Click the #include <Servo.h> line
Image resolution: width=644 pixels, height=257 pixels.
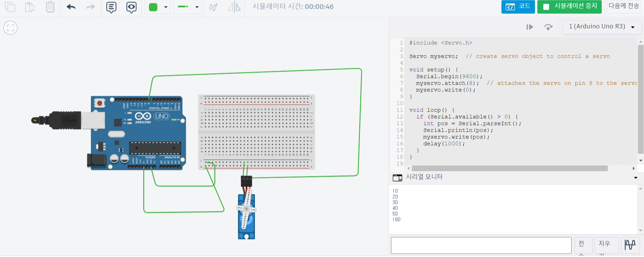(x=441, y=43)
